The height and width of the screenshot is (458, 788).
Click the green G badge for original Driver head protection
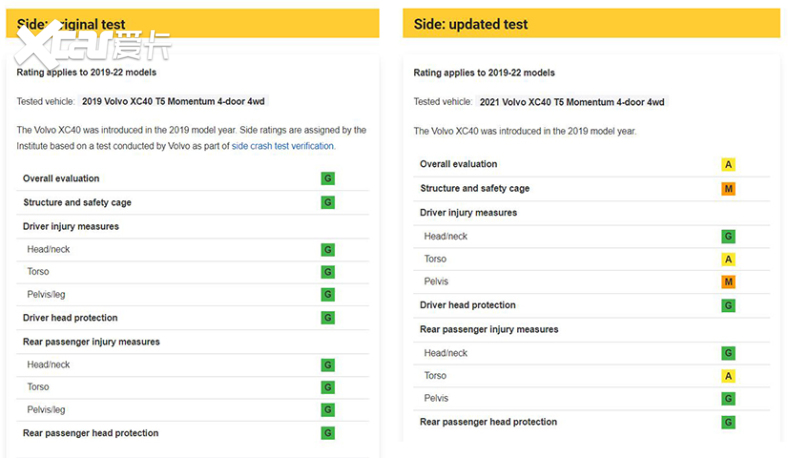(328, 318)
